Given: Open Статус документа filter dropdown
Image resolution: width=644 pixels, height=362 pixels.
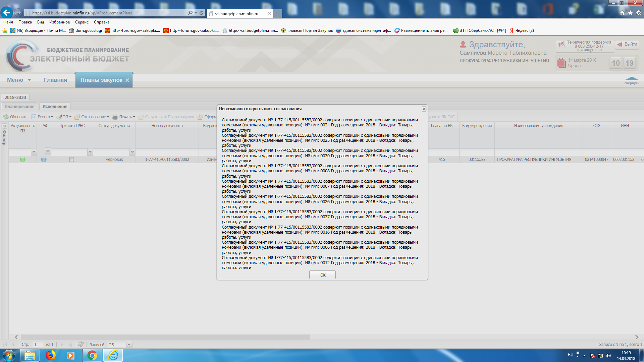Looking at the screenshot, I should [x=132, y=152].
